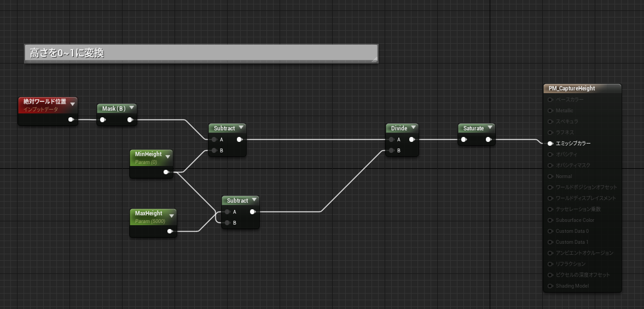Collapse the 絶対ワールド位置 node with its arrow
Viewport: 644px width, 309px height.
point(73,104)
